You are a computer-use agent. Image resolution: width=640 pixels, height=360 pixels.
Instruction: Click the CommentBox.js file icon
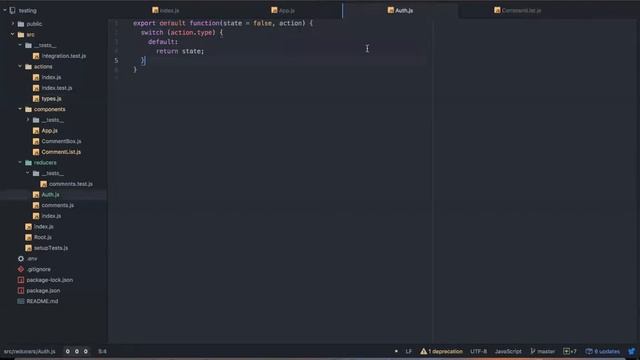(36, 141)
